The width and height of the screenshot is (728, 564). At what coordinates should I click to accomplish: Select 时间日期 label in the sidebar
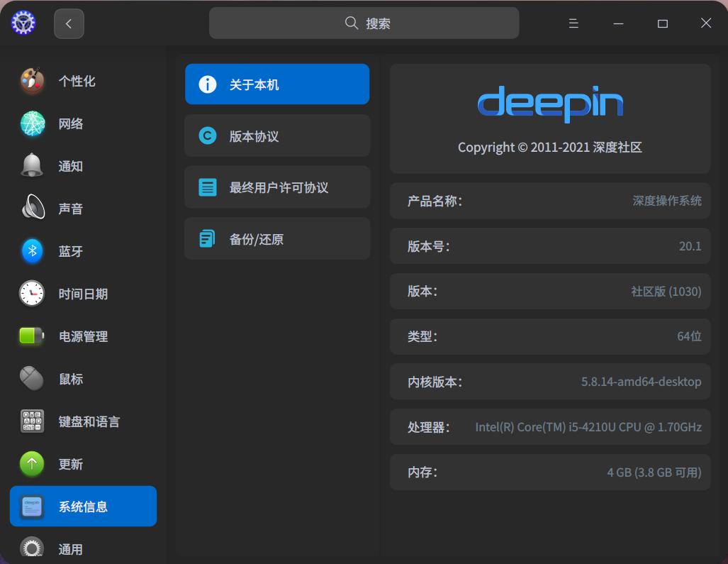(x=83, y=294)
